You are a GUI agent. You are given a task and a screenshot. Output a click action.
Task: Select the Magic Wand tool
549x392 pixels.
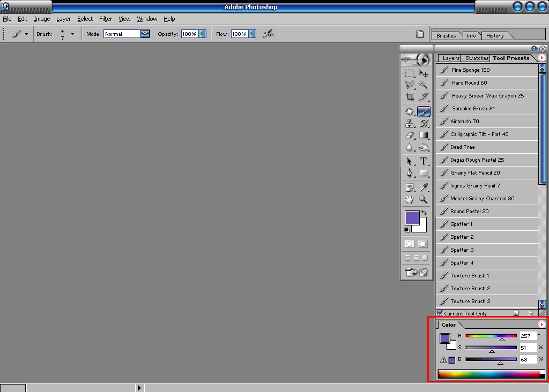point(424,85)
